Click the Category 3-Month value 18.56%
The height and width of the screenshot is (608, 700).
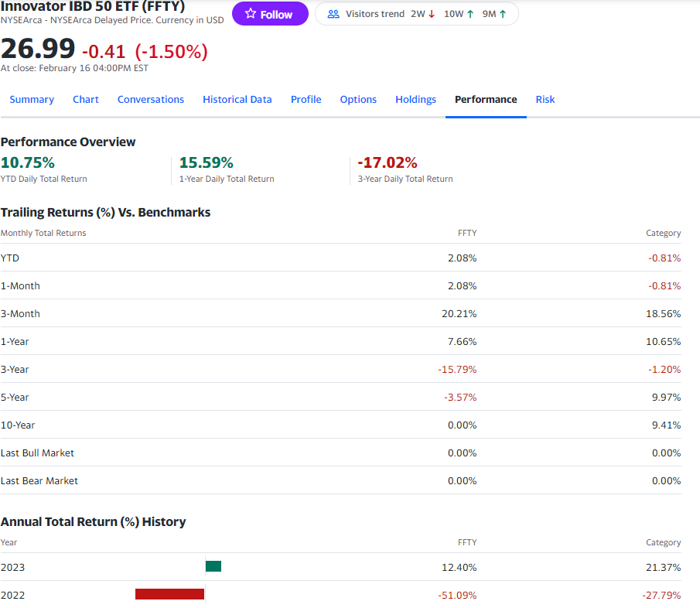pyautogui.click(x=663, y=314)
